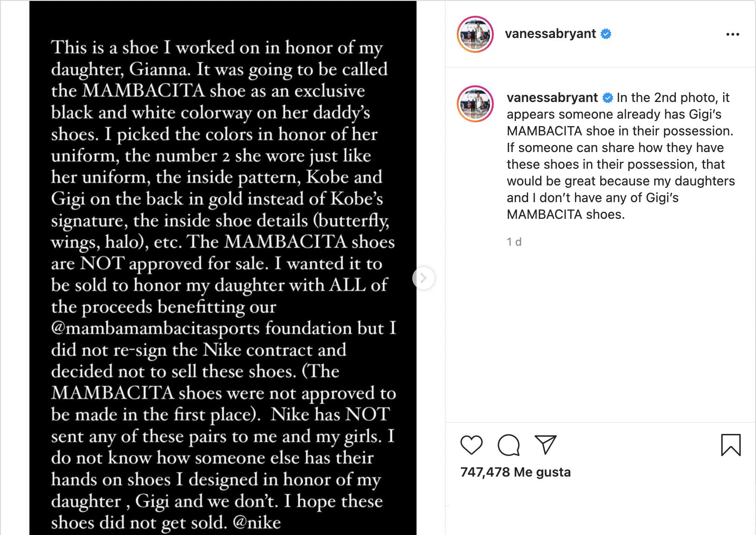
Task: Open comments via the speech bubble icon
Action: tap(508, 446)
